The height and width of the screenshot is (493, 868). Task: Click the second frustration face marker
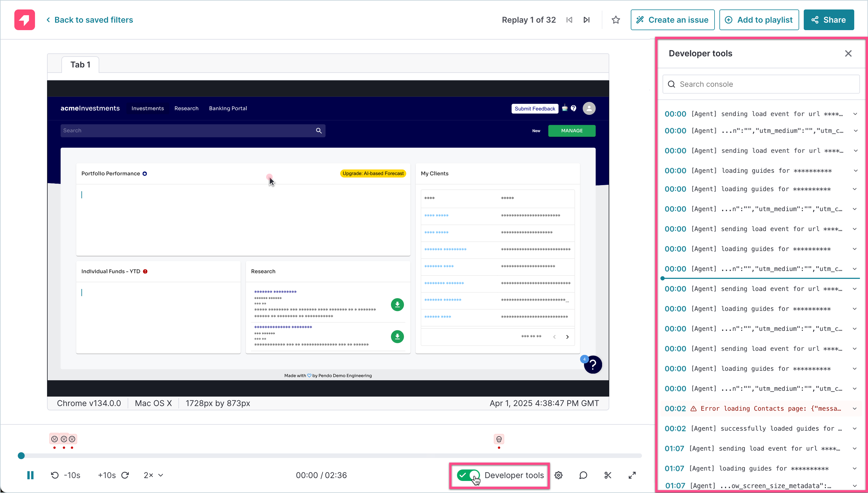(x=64, y=439)
